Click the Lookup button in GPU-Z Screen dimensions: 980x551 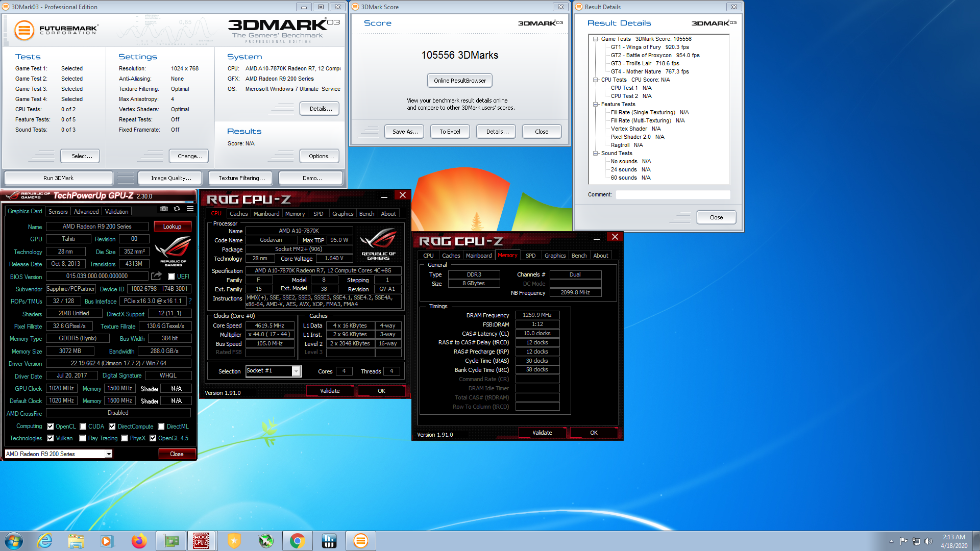(x=172, y=227)
